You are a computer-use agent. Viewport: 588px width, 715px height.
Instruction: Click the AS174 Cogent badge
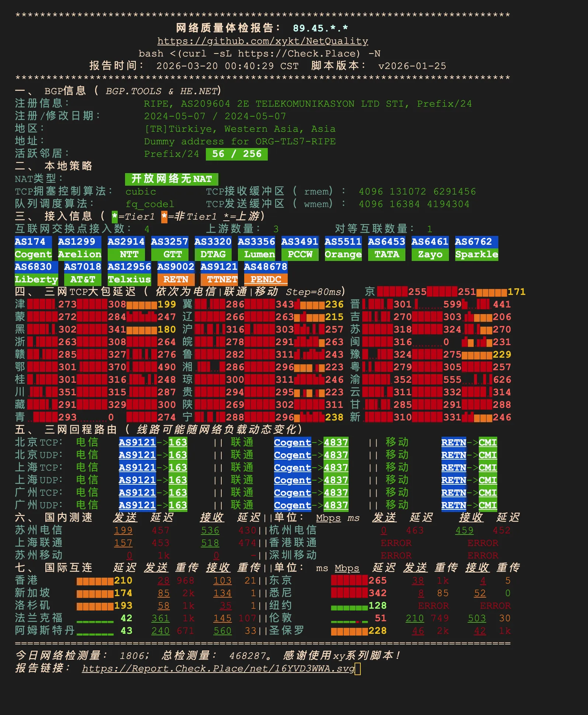pyautogui.click(x=33, y=248)
